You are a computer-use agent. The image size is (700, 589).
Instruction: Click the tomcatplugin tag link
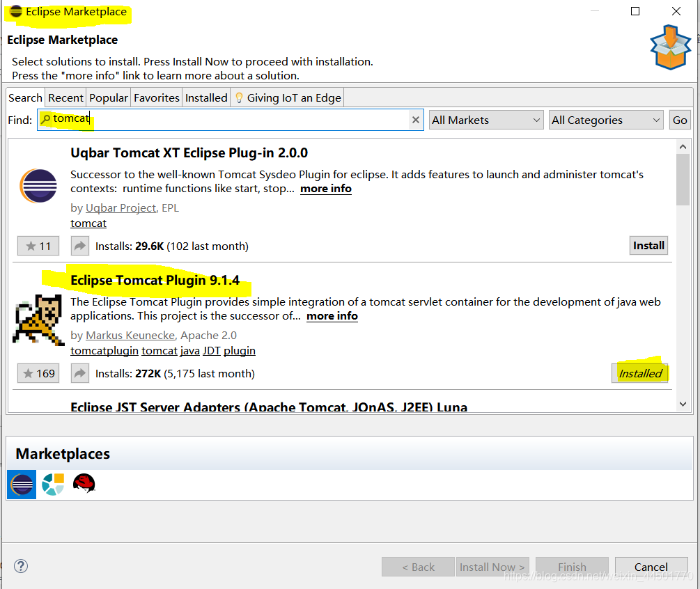click(x=104, y=351)
